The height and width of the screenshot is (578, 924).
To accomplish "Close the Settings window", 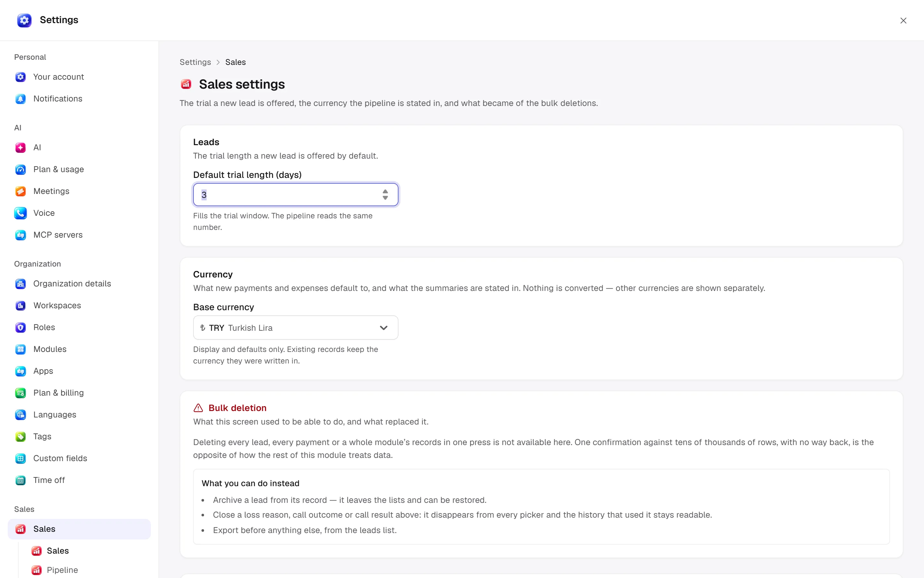I will [x=903, y=21].
